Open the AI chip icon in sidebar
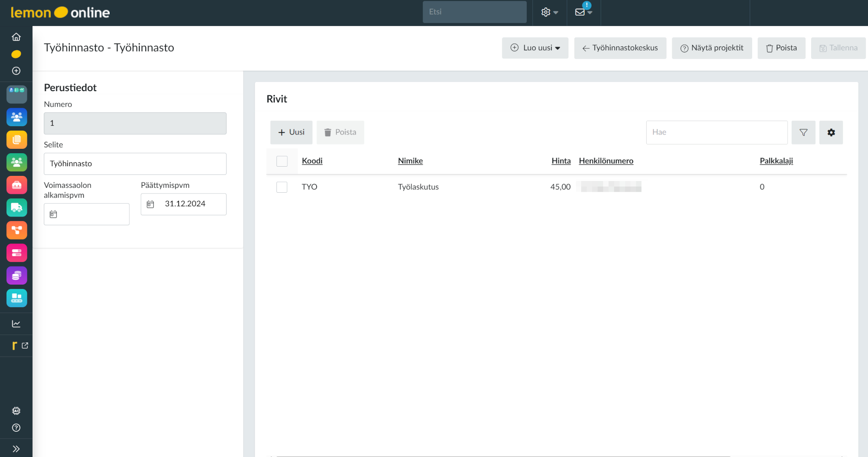Image resolution: width=868 pixels, height=457 pixels. click(x=16, y=411)
